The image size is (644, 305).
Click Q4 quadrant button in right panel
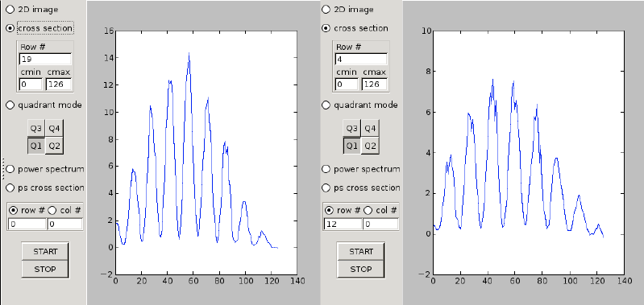370,128
